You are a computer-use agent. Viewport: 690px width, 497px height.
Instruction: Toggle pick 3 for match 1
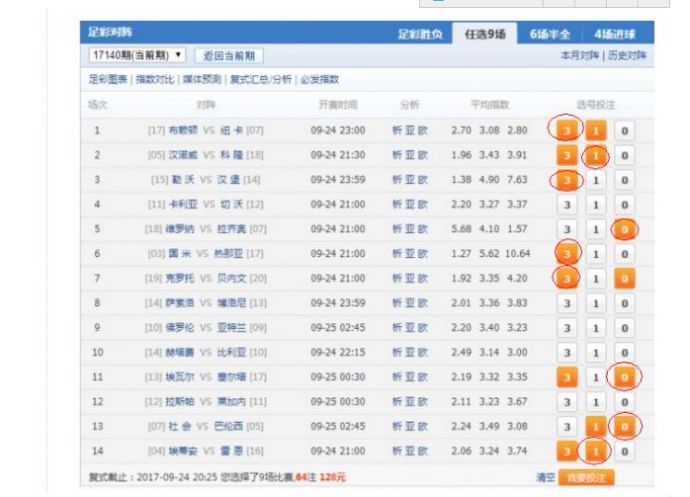coord(567,130)
